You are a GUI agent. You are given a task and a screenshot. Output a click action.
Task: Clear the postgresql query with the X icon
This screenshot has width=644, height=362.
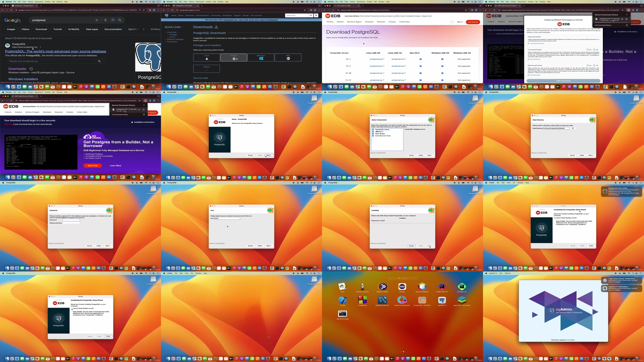coord(97,20)
